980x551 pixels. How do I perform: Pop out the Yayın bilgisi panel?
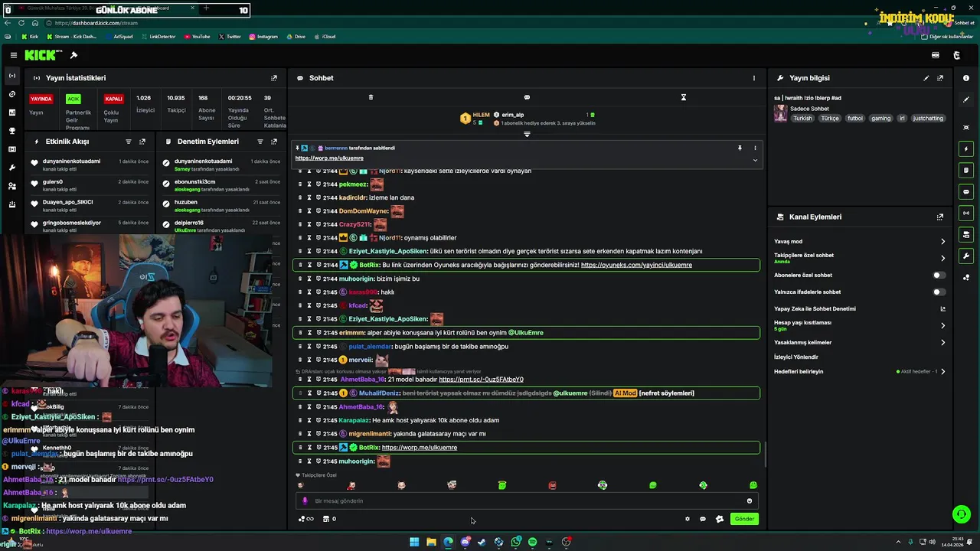(940, 78)
